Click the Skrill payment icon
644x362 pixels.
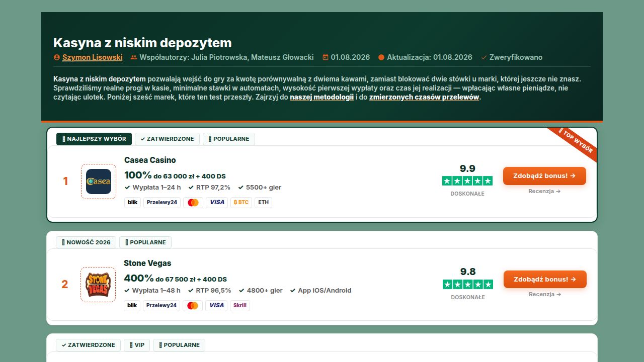point(240,306)
